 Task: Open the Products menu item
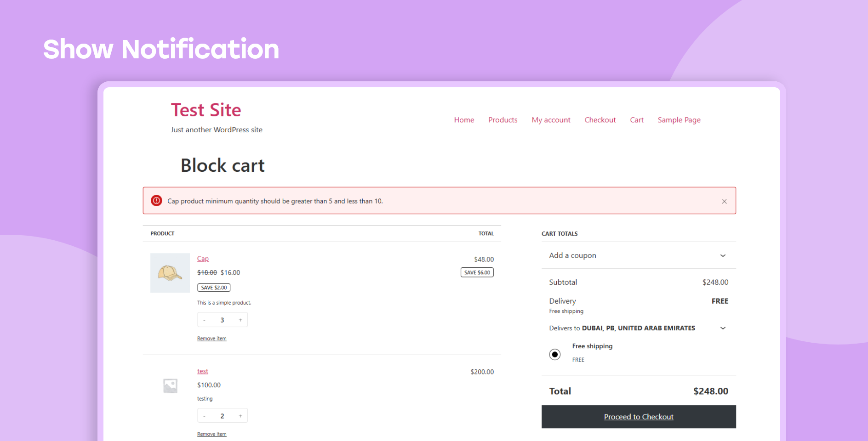coord(503,120)
